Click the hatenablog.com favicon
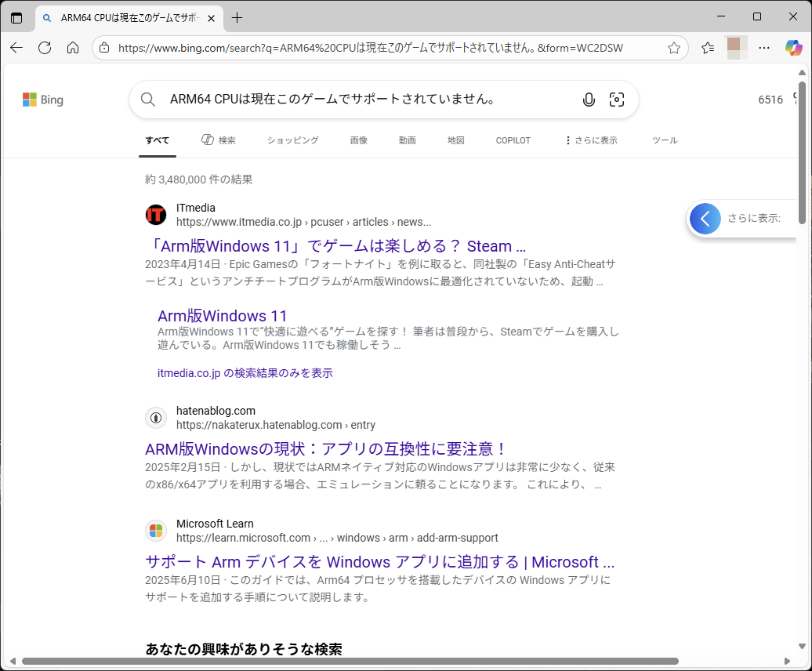This screenshot has height=671, width=812. 156,417
